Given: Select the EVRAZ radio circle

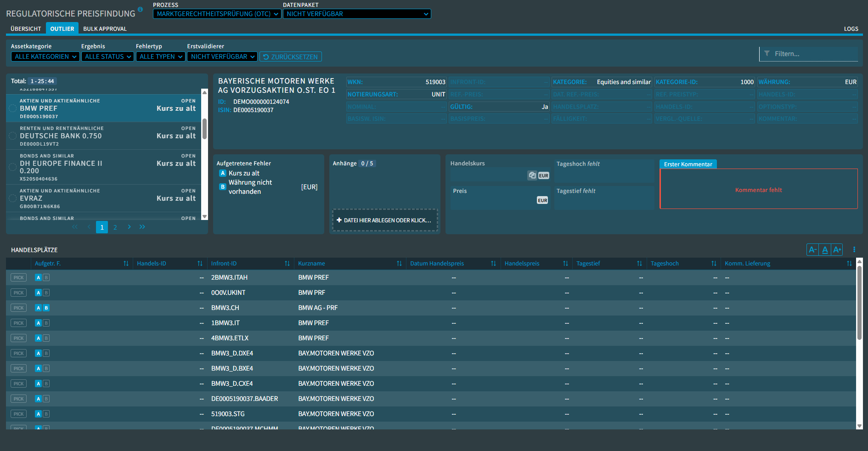Looking at the screenshot, I should coord(13,198).
